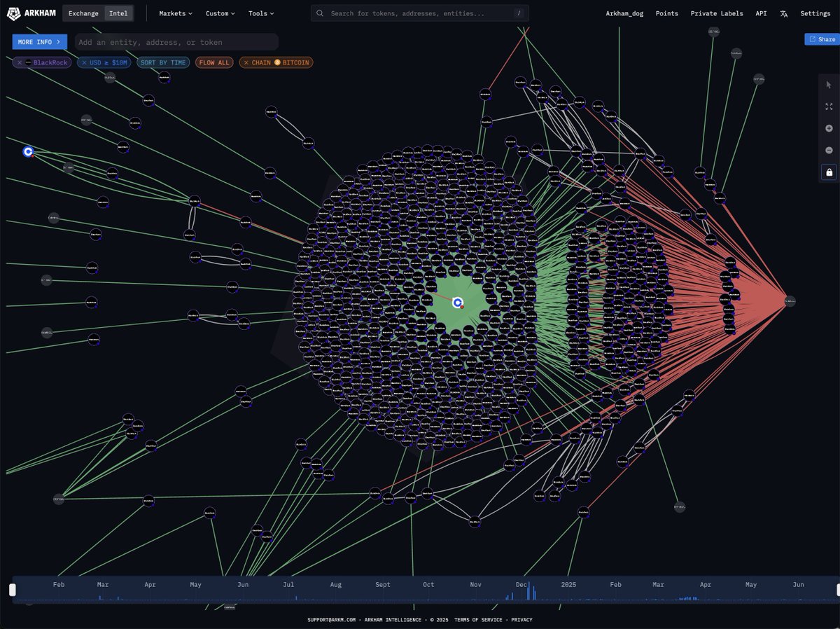
Task: Focus the search tokens, addresses field
Action: [420, 13]
